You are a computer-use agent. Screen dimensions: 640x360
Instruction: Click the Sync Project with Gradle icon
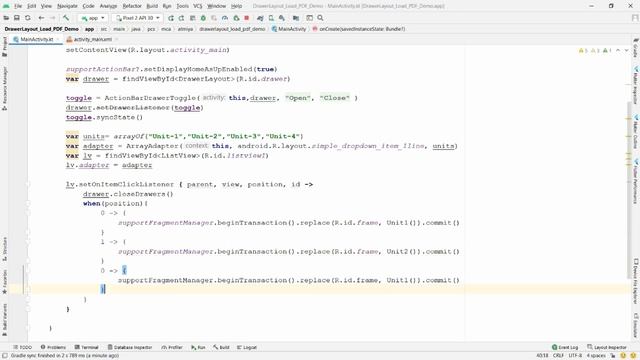pos(260,18)
